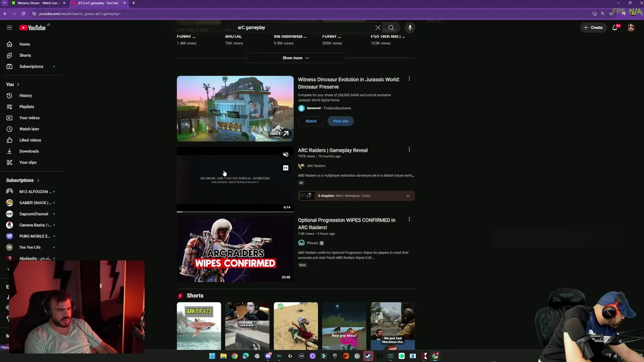The width and height of the screenshot is (644, 362).
Task: Open Playlists in the sidebar
Action: click(26, 107)
